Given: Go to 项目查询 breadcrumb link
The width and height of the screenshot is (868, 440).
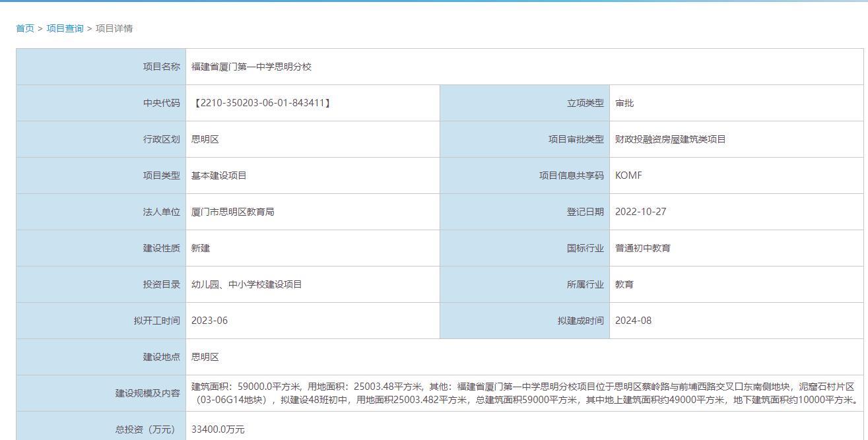Looking at the screenshot, I should pyautogui.click(x=65, y=28).
